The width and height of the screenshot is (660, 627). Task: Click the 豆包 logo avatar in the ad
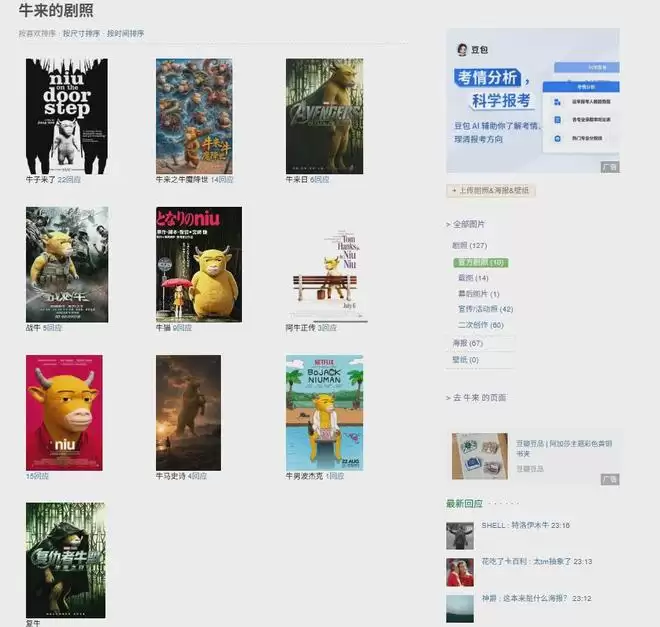click(x=462, y=50)
